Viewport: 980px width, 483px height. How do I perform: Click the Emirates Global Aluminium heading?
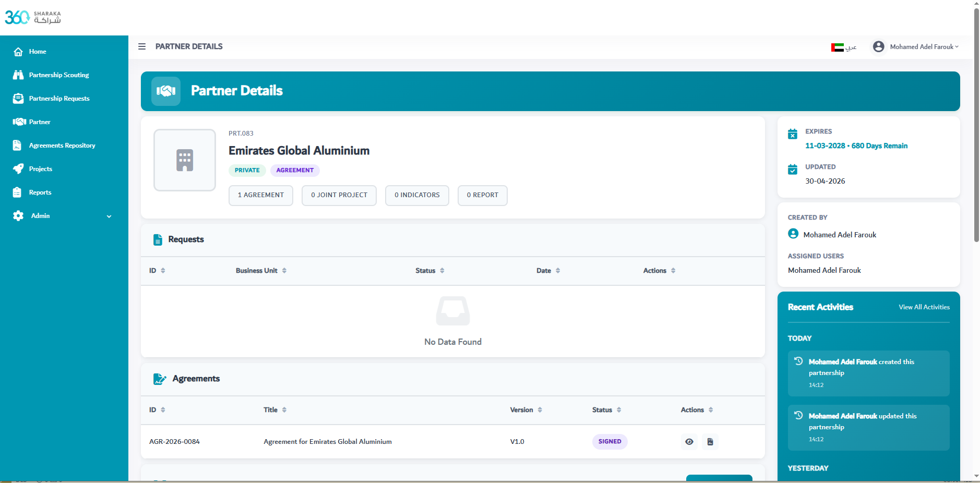[299, 151]
